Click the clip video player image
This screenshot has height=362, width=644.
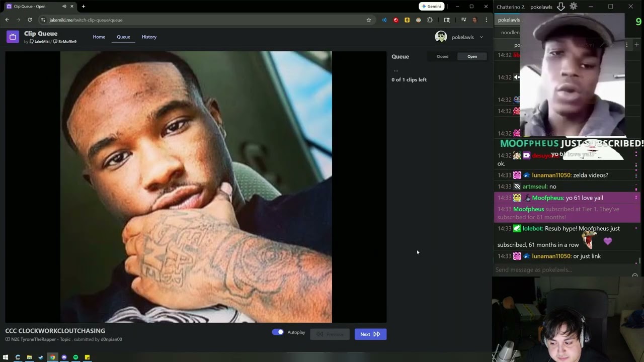[196, 187]
